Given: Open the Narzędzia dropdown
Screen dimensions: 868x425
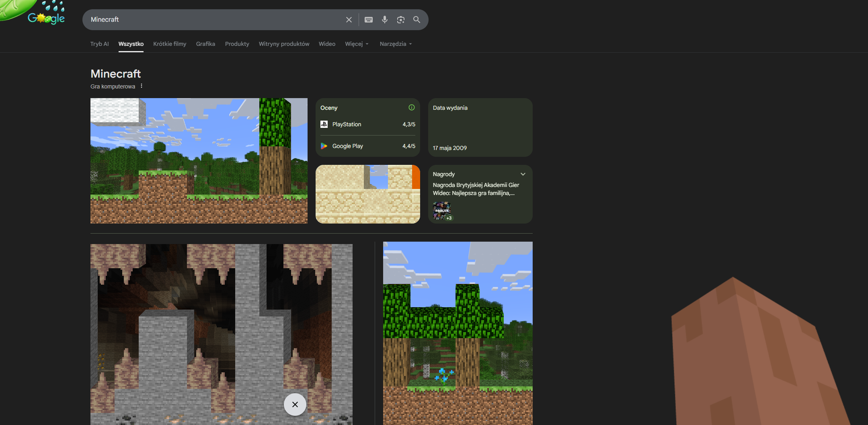Looking at the screenshot, I should point(395,44).
